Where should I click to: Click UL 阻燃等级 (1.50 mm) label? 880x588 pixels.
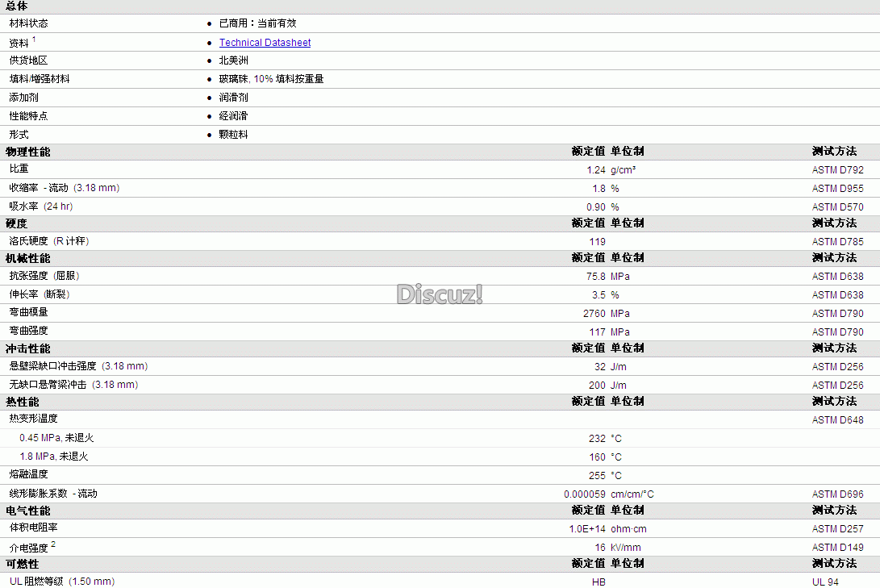pyautogui.click(x=62, y=582)
